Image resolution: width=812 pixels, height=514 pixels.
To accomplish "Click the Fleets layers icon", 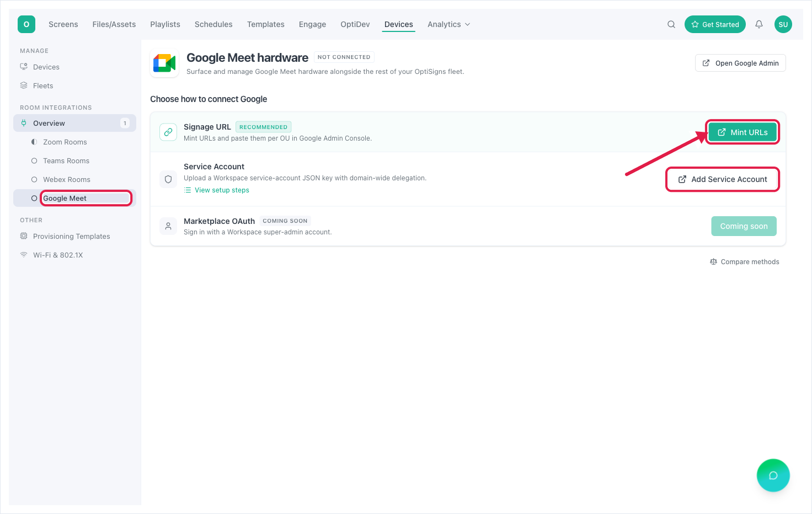I will [24, 85].
